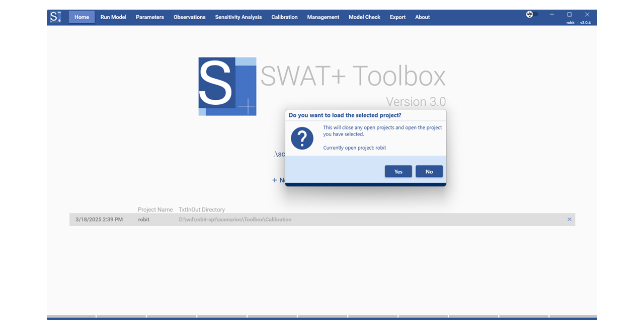Switch to the Parameters tab
644x329 pixels.
coord(150,17)
